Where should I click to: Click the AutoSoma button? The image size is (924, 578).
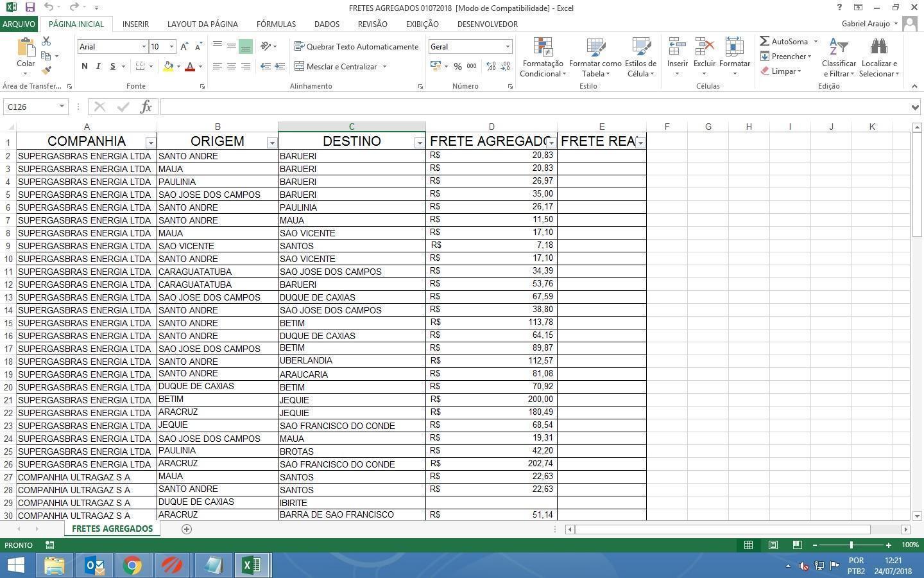click(x=784, y=41)
